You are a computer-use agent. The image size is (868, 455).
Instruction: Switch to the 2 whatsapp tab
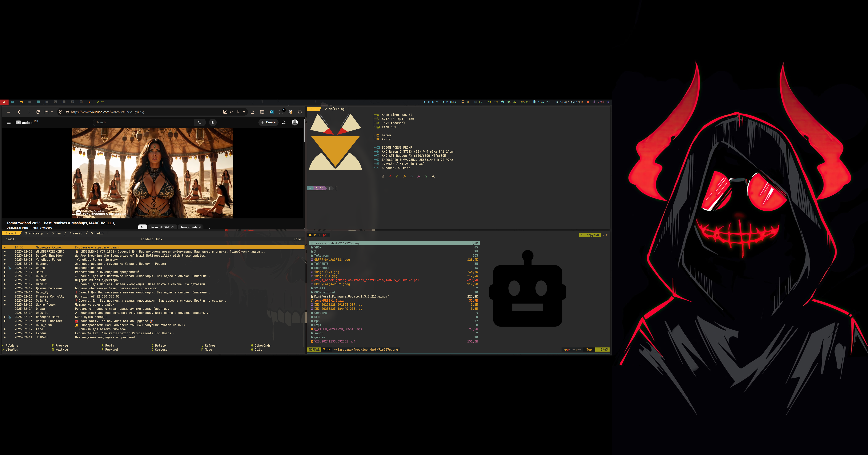pos(34,233)
